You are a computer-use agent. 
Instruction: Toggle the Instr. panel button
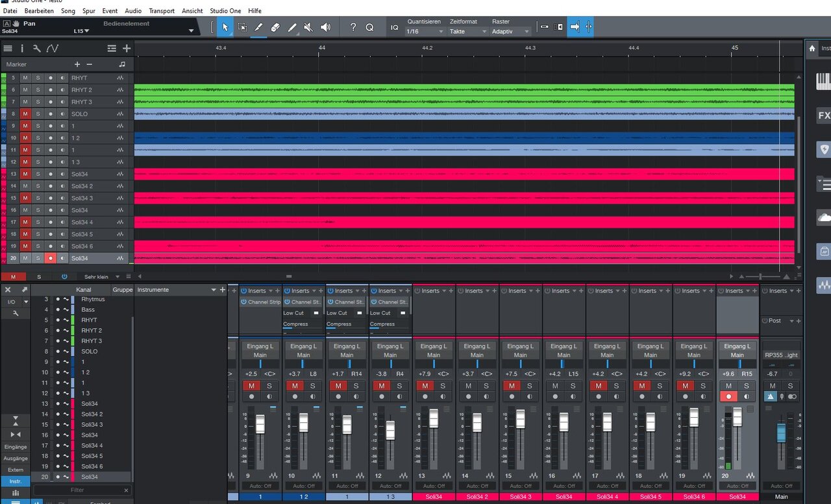click(x=16, y=481)
